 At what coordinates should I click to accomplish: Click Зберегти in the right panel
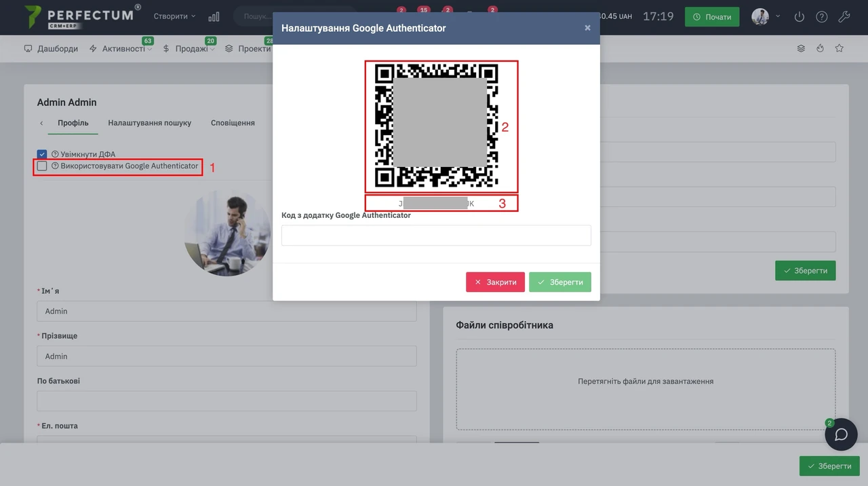click(x=806, y=270)
